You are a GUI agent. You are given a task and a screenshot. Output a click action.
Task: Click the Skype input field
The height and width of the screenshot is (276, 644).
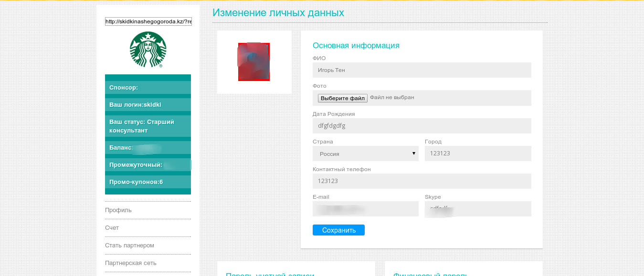[478, 209]
